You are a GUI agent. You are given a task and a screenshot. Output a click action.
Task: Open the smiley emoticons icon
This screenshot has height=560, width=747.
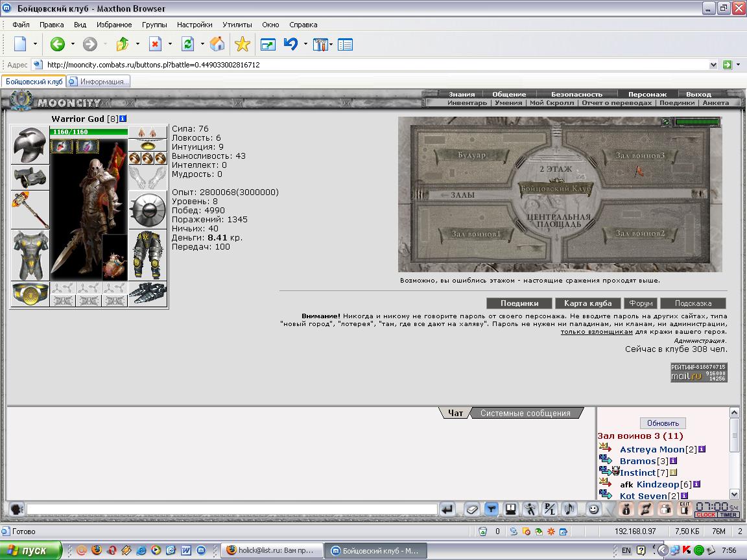coord(593,509)
